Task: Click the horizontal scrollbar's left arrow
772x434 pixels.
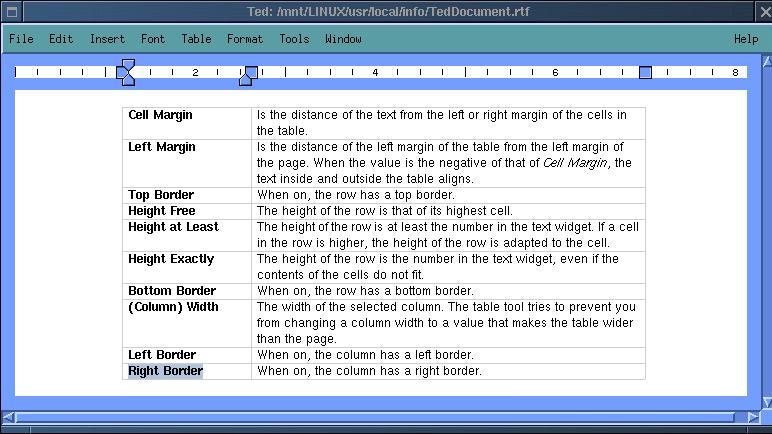Action: click(10, 417)
